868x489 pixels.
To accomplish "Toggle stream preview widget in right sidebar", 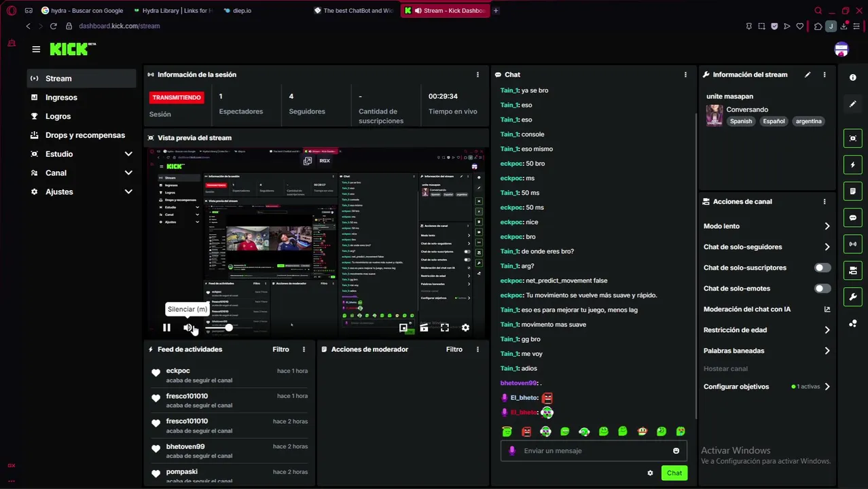I will pyautogui.click(x=853, y=139).
